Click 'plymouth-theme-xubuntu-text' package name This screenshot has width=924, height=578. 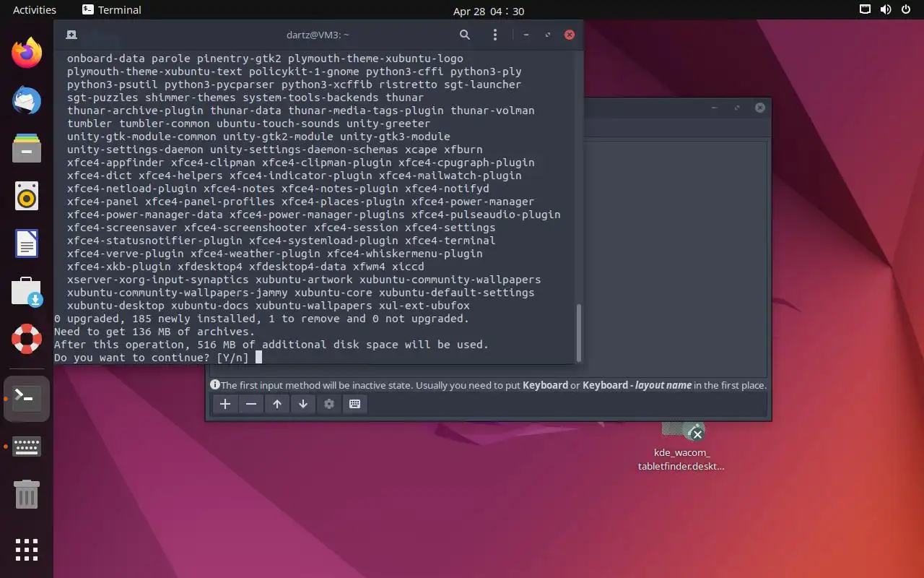(154, 72)
